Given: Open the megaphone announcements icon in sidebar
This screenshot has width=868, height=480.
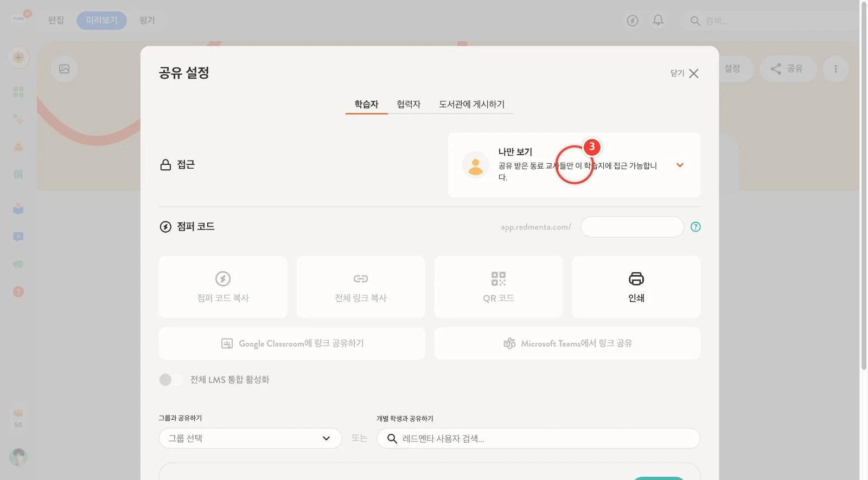Looking at the screenshot, I should pos(18,264).
